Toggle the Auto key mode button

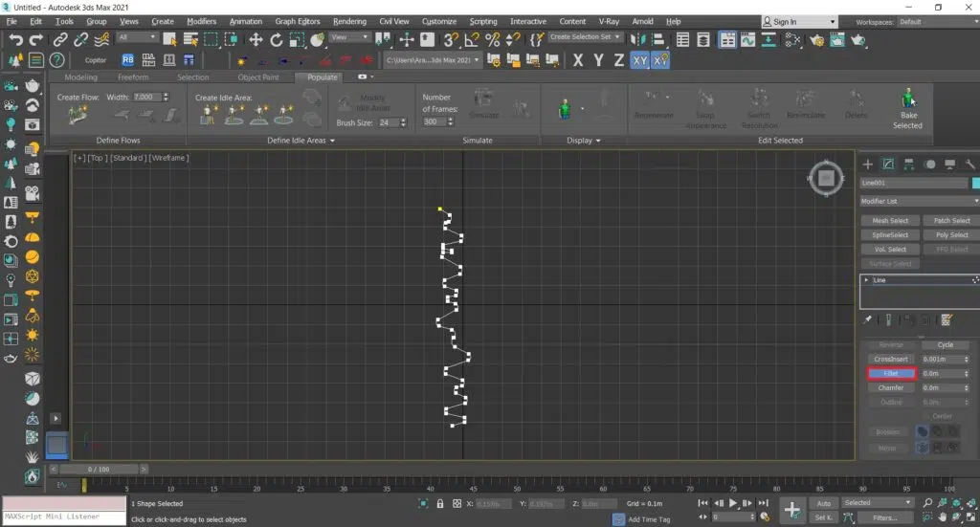[823, 503]
